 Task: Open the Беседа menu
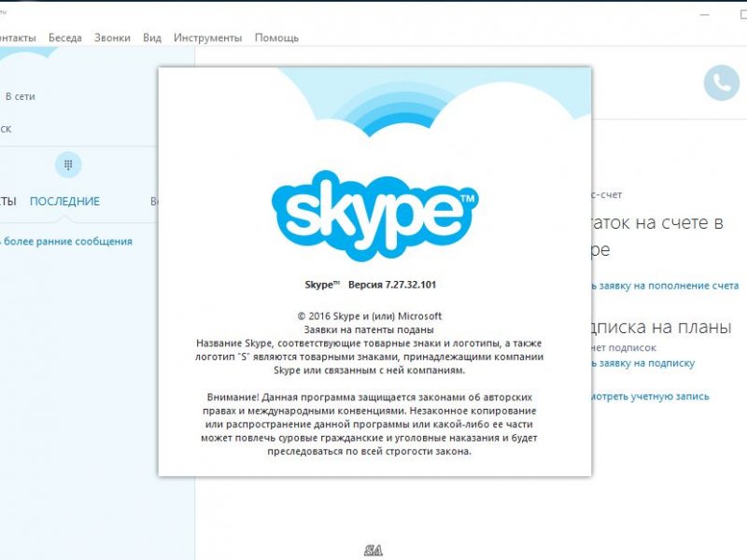(65, 37)
